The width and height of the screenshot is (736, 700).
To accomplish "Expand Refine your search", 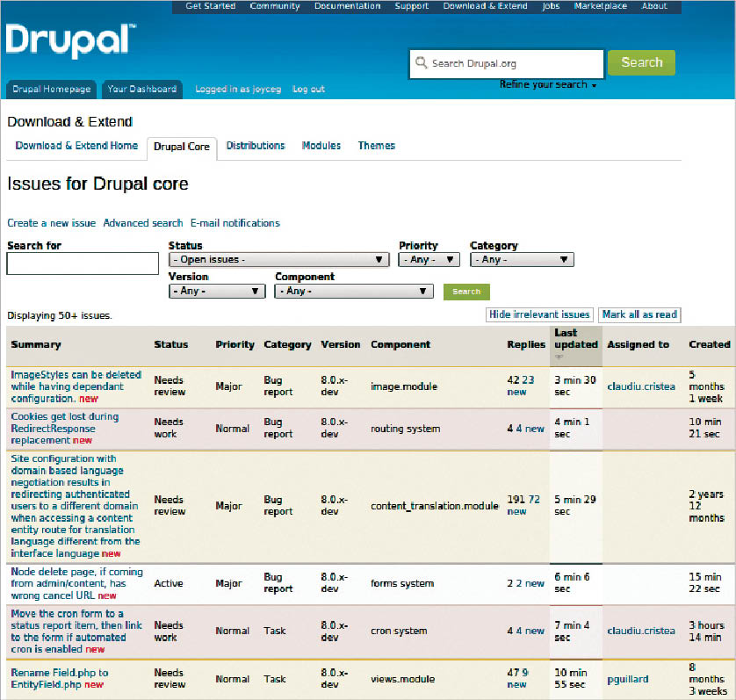I will [x=548, y=84].
